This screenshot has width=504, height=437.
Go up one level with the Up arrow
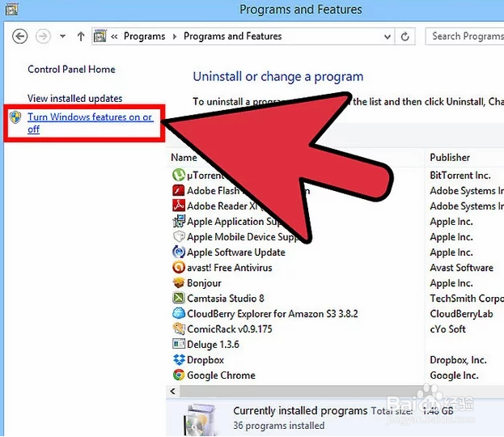81,36
